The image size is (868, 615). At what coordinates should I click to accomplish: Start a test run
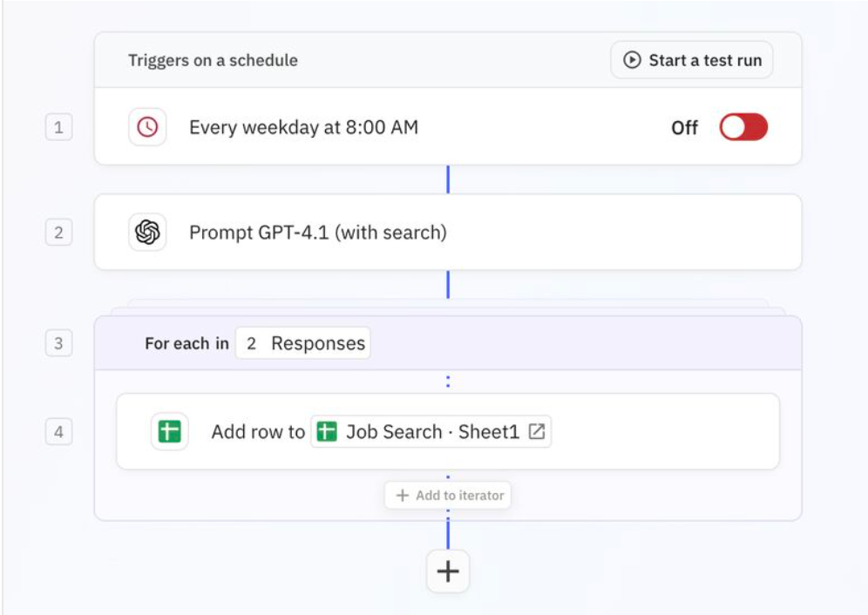coord(692,60)
